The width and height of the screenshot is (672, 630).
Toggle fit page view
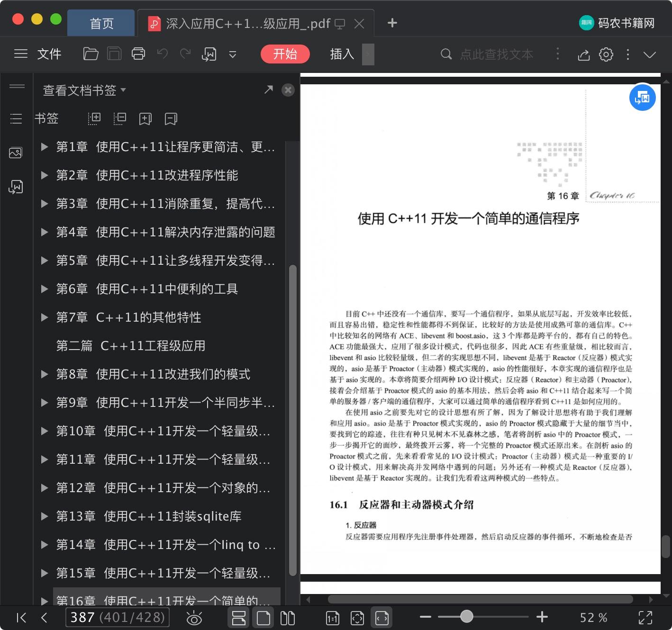(x=357, y=618)
